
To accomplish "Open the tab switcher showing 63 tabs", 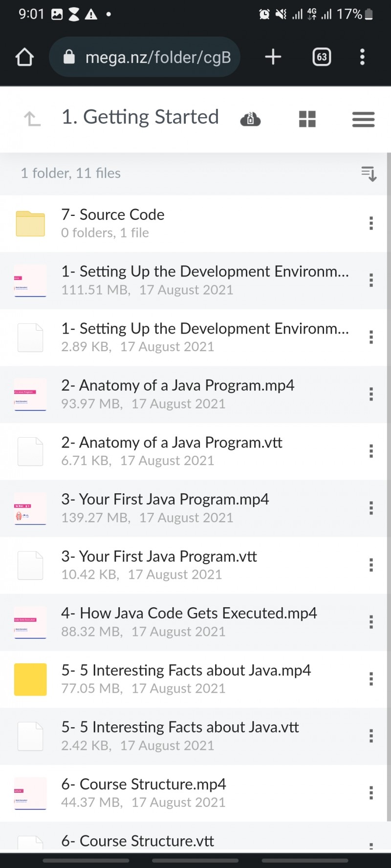I will [x=322, y=57].
